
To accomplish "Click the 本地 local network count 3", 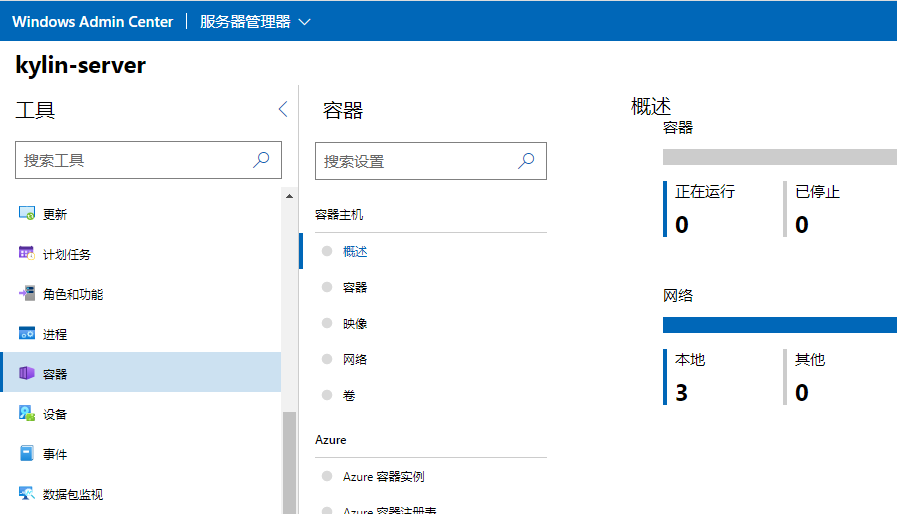I will pyautogui.click(x=681, y=393).
